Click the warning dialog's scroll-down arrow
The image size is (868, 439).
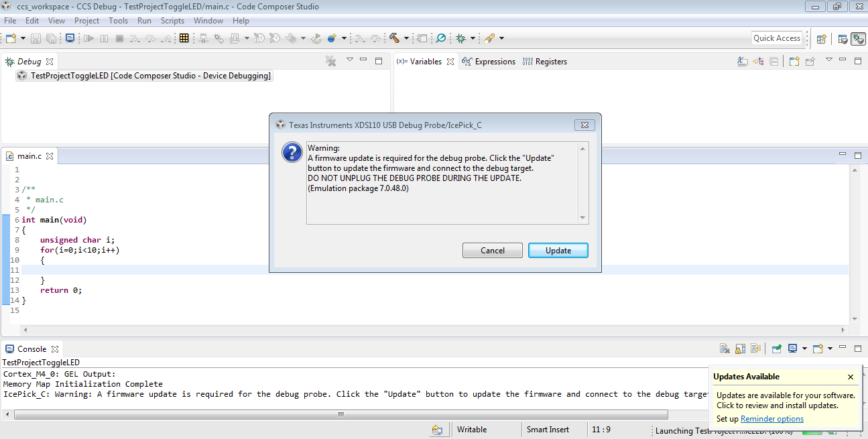coord(582,217)
